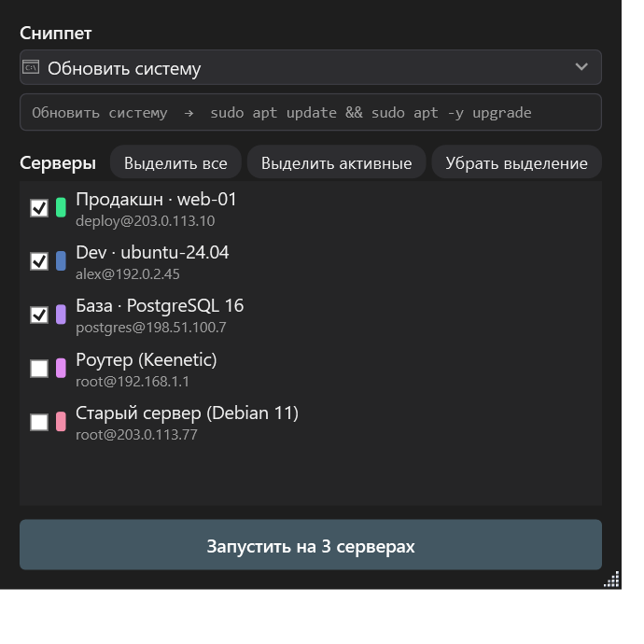Select the "Dev · ubuntu-24.04" server name
The image size is (644, 644).
point(152,253)
